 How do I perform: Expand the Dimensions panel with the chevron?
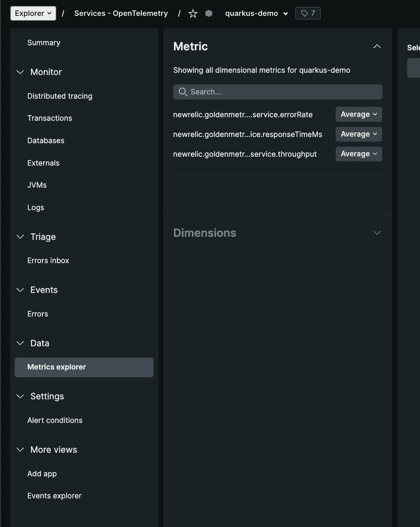377,233
